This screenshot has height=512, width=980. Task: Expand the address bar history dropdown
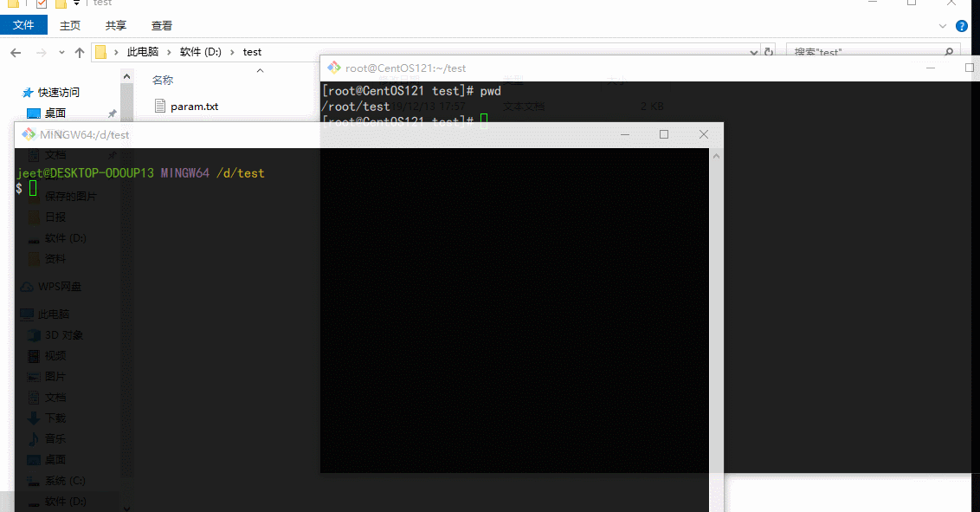click(754, 53)
